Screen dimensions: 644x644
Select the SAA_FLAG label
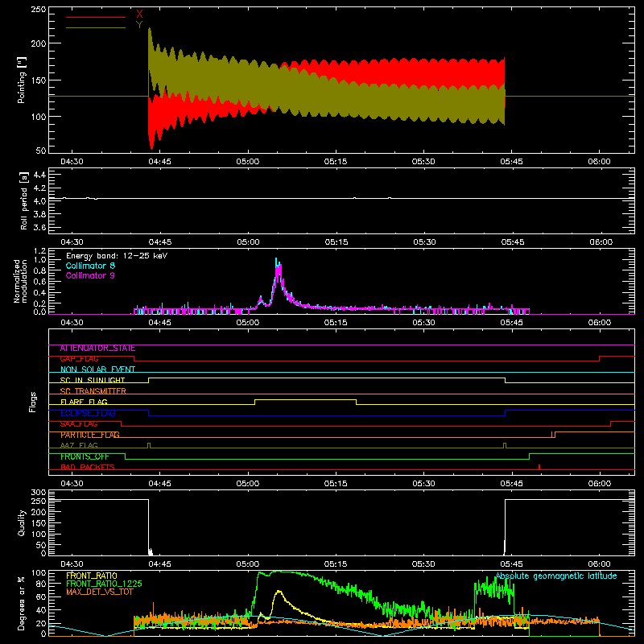pyautogui.click(x=79, y=424)
